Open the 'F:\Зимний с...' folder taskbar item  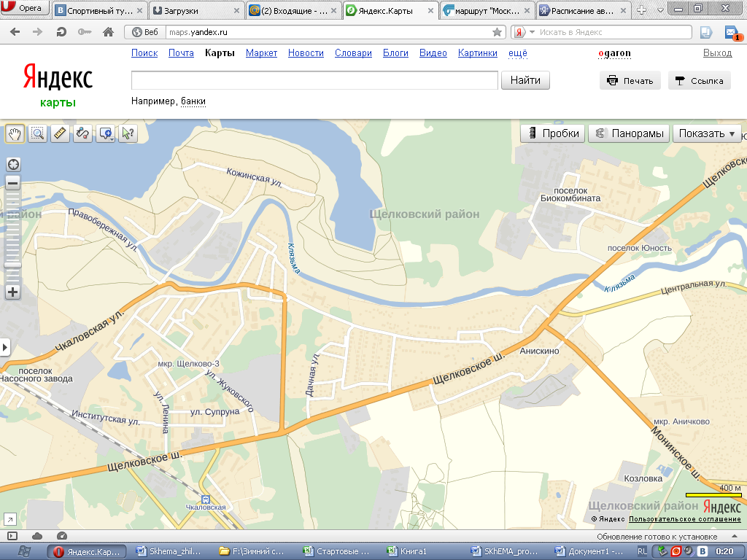click(252, 551)
